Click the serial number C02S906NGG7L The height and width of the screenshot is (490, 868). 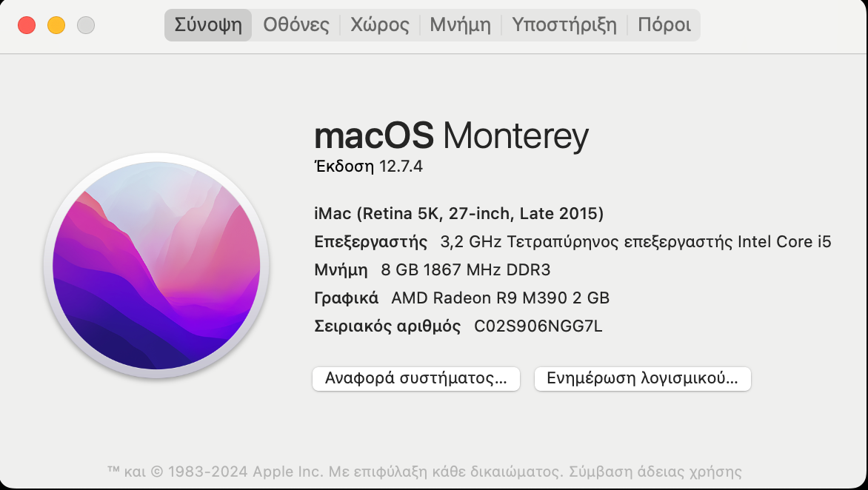coord(538,326)
